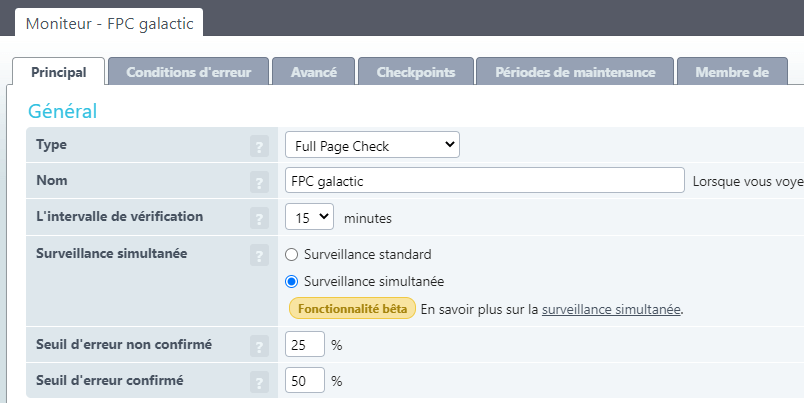Select Surveillance standard radio button
804x403 pixels.
pos(291,254)
